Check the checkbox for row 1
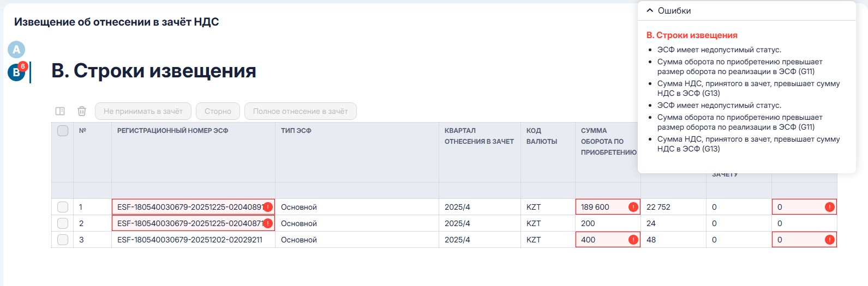 63,207
